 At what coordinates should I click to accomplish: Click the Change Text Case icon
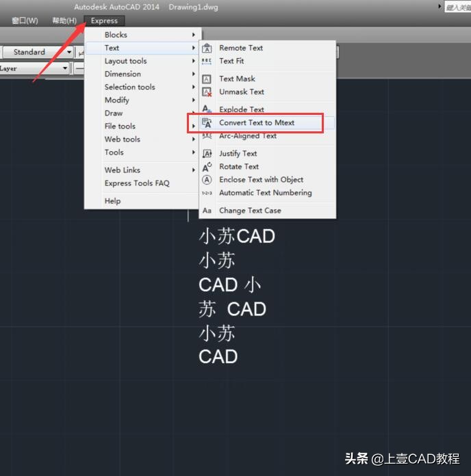207,211
